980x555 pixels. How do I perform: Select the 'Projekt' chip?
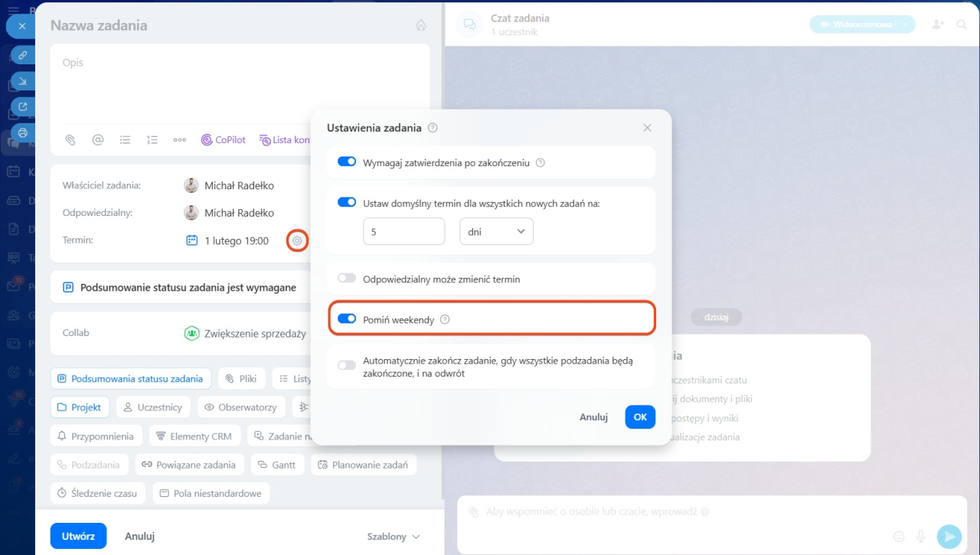80,406
